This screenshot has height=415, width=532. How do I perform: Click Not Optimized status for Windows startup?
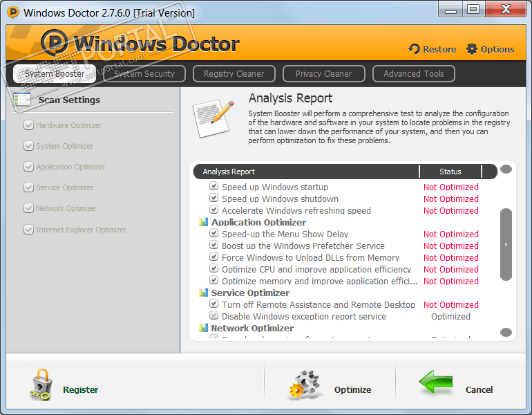tap(451, 187)
